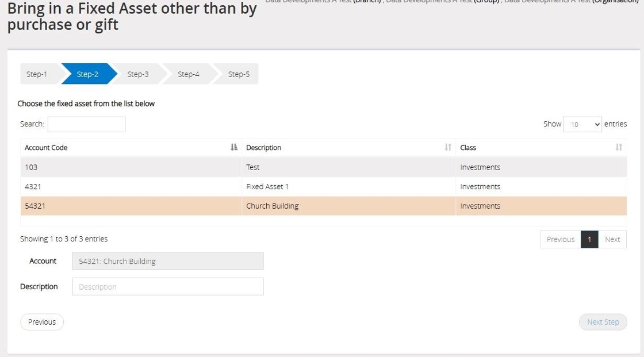Click Description column sort arrows
The height and width of the screenshot is (357, 644).
point(448,148)
